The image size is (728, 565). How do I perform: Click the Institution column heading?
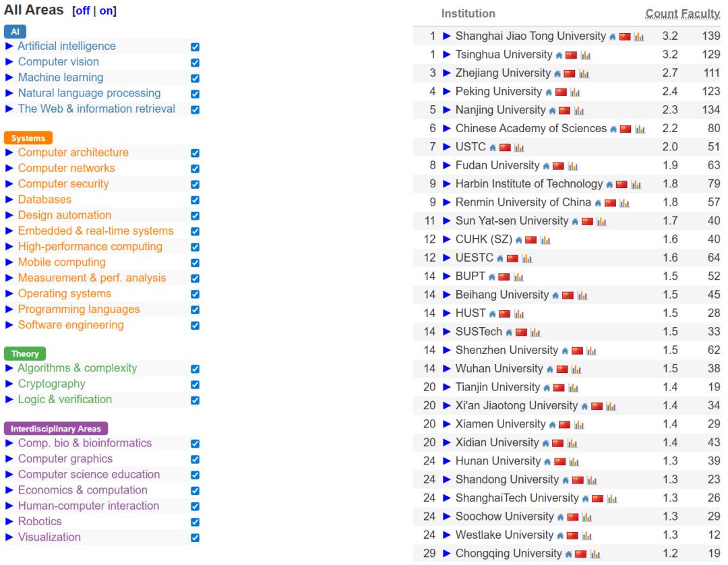[468, 13]
